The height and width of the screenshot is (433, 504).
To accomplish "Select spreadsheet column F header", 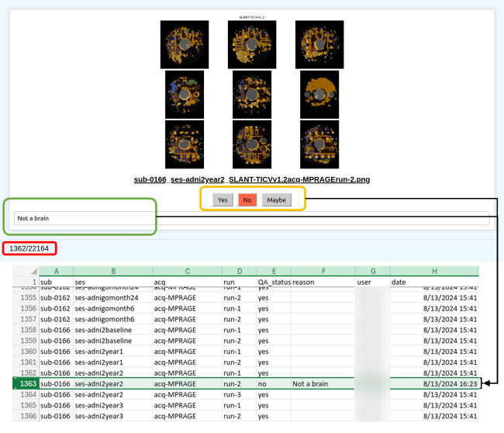I will pos(322,271).
